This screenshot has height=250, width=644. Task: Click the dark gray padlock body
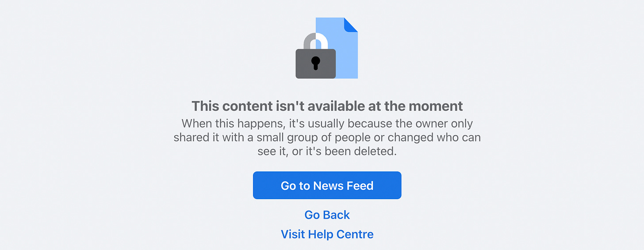click(x=315, y=64)
